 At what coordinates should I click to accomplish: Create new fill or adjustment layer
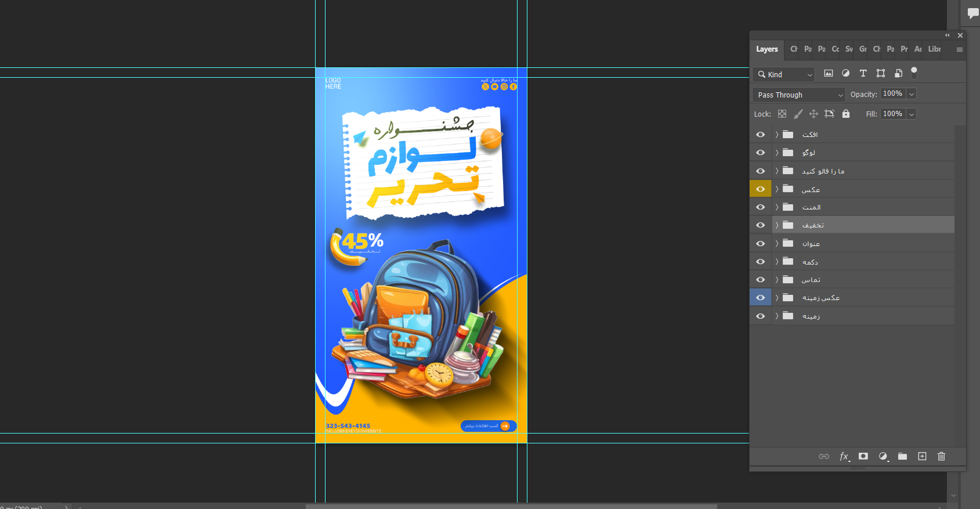click(x=883, y=457)
